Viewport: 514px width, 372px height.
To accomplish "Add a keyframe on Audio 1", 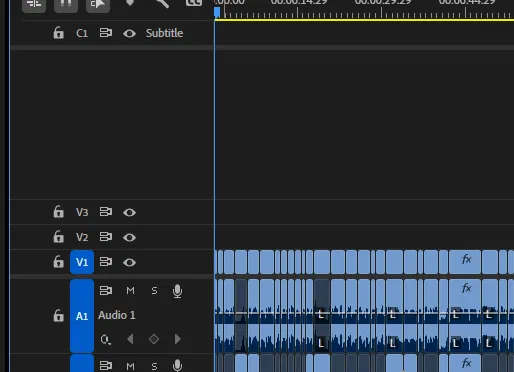I will (154, 339).
